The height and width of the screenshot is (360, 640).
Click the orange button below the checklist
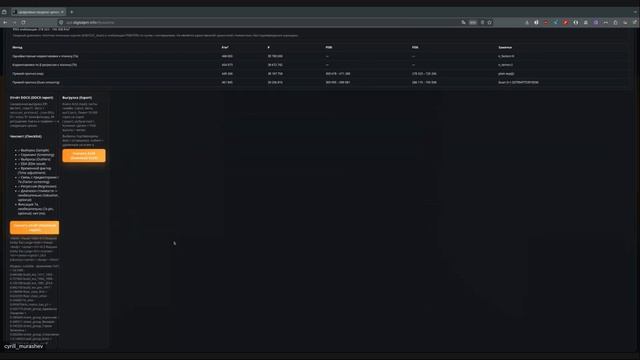(35, 227)
